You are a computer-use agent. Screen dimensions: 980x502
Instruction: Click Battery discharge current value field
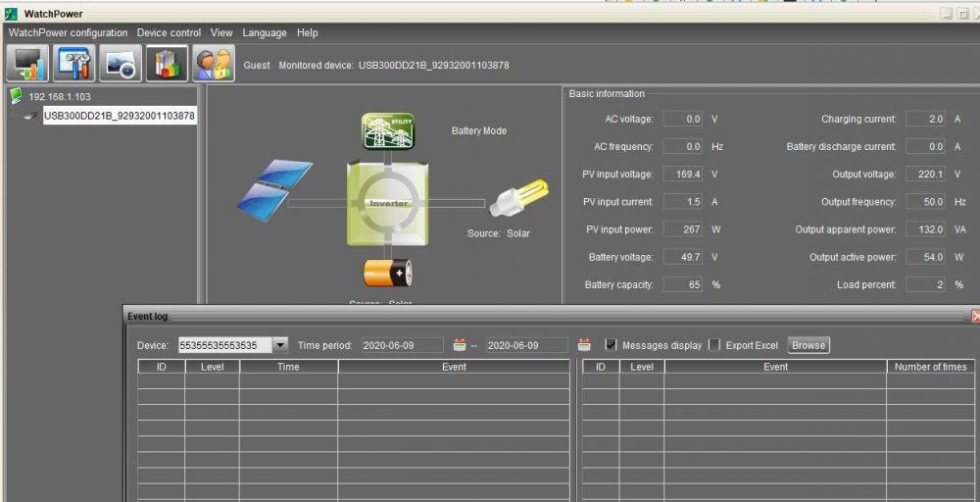pyautogui.click(x=926, y=146)
